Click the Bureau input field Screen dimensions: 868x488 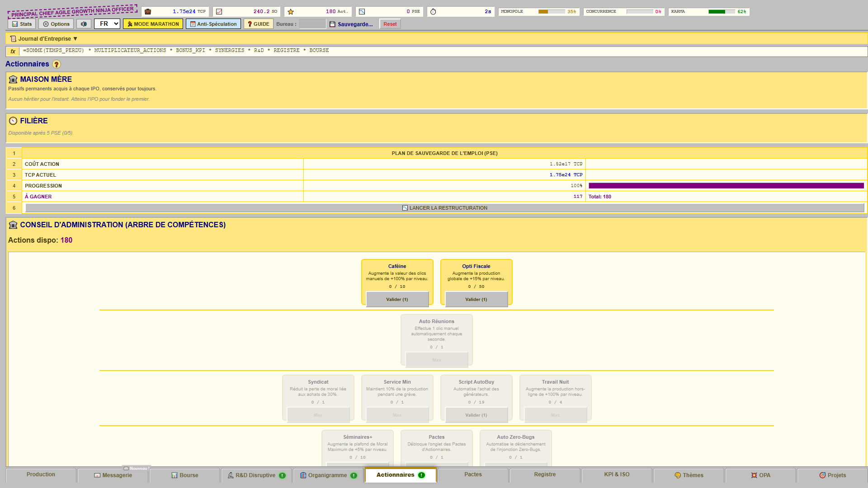click(312, 24)
